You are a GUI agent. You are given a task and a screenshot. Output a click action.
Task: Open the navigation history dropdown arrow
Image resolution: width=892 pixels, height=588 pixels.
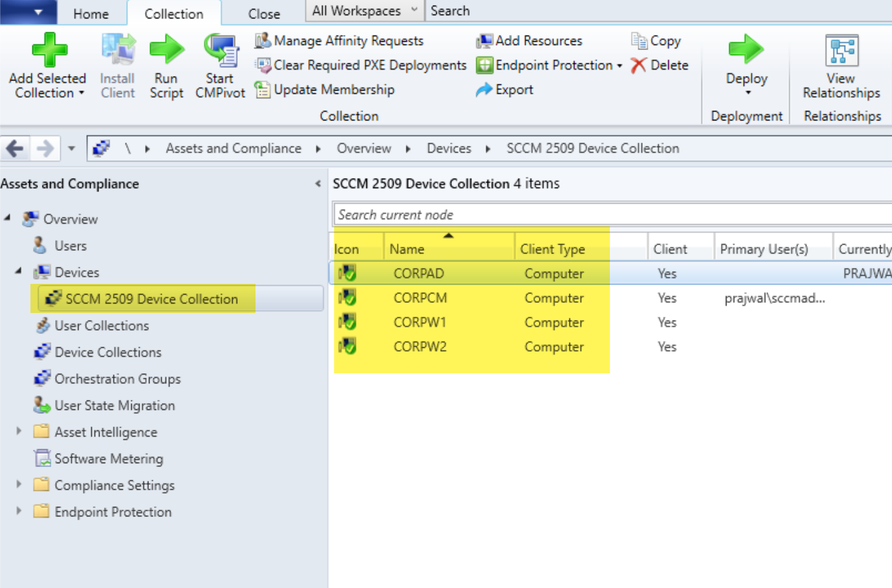71,149
